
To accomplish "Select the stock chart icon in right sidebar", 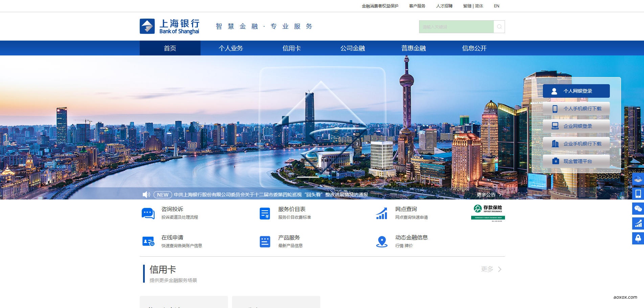I will pos(638,223).
